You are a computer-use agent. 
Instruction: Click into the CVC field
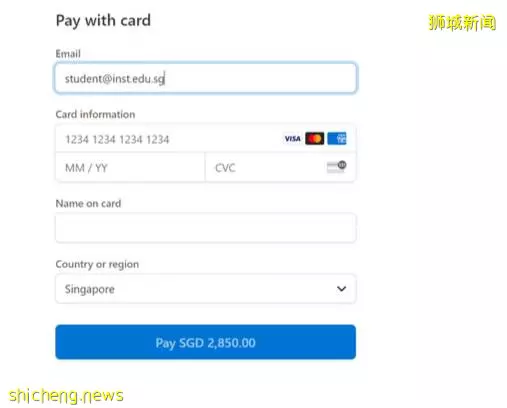(x=281, y=167)
